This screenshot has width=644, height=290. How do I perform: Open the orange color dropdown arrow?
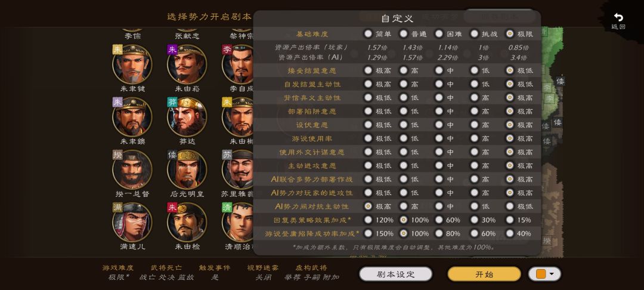pyautogui.click(x=552, y=274)
